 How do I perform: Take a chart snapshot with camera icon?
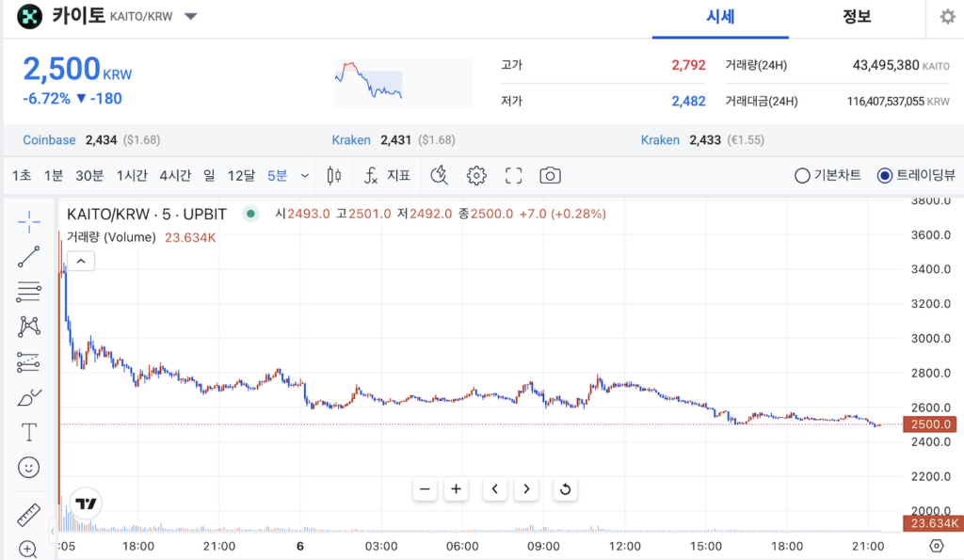point(550,176)
